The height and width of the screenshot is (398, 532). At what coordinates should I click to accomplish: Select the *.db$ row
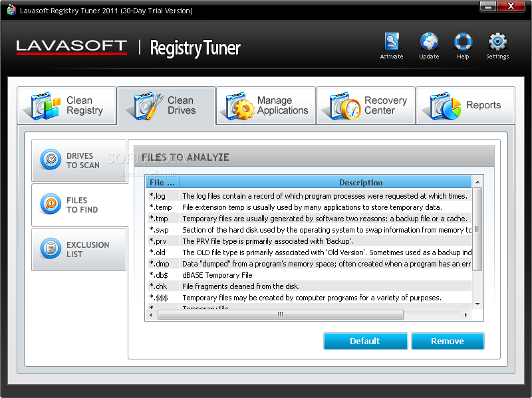[309, 275]
